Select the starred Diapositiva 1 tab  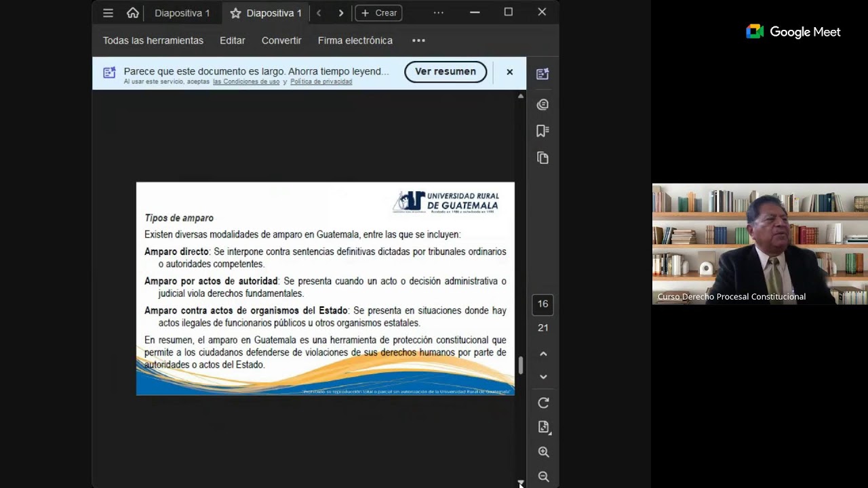(x=266, y=13)
